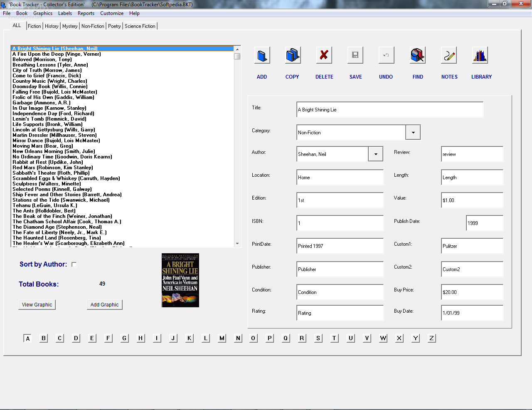Switch to the Science Fiction tab
Screen dimensions: 532x410
(x=140, y=26)
